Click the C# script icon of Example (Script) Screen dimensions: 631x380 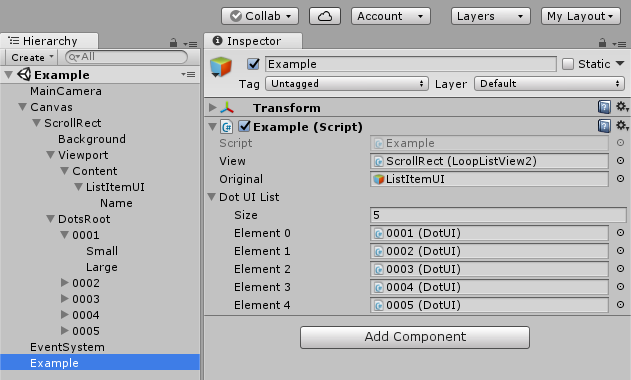[x=227, y=127]
